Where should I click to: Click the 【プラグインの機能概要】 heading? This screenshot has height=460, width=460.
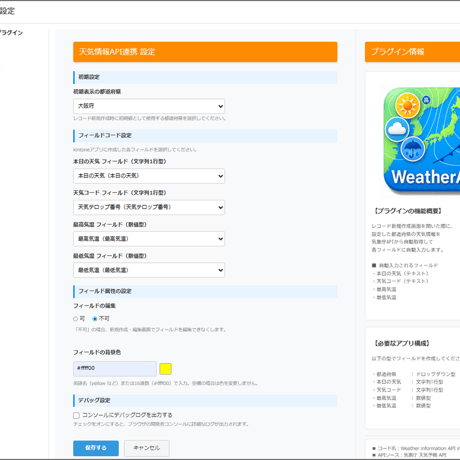pos(408,211)
